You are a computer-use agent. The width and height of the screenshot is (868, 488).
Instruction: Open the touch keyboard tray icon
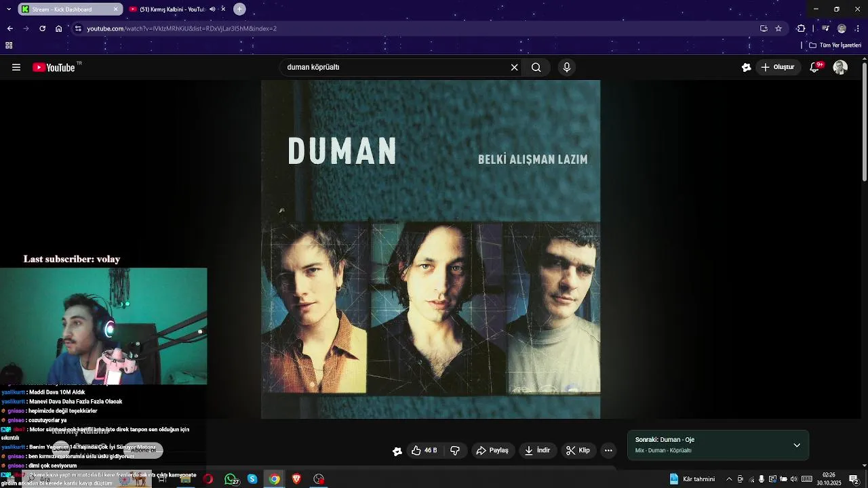click(x=807, y=479)
